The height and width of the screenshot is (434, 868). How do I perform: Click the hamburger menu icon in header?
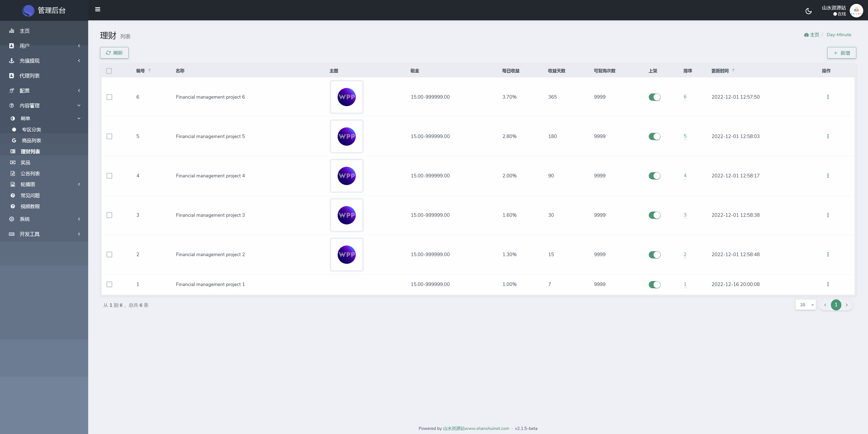[x=98, y=10]
